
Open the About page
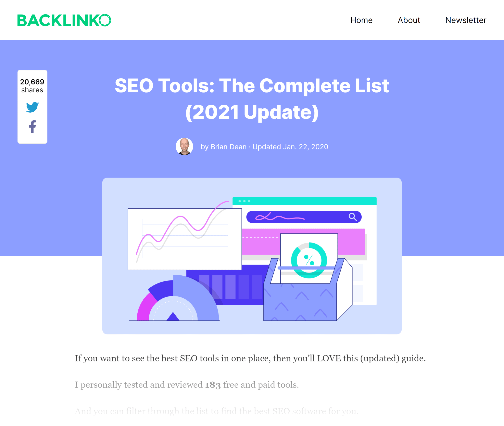pyautogui.click(x=408, y=19)
